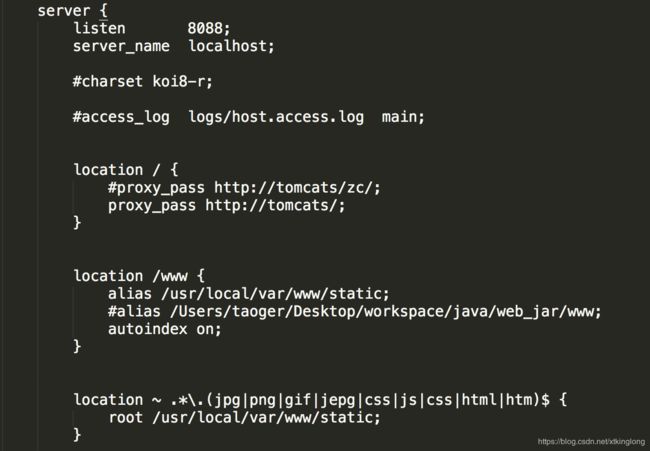Place cursor on localhost server name

click(x=231, y=46)
